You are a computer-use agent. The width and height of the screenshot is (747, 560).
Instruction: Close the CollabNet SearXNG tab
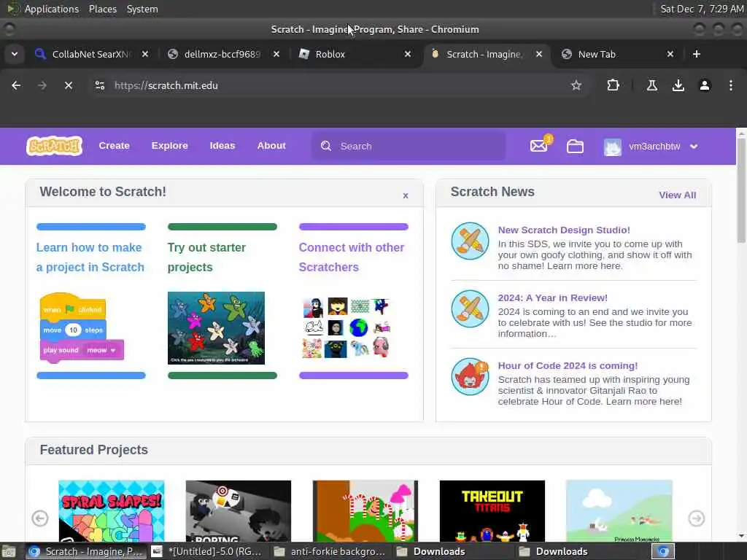pos(145,54)
